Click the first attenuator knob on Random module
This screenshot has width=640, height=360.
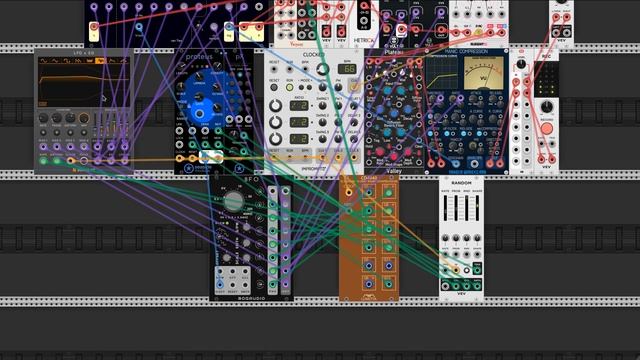pos(445,238)
